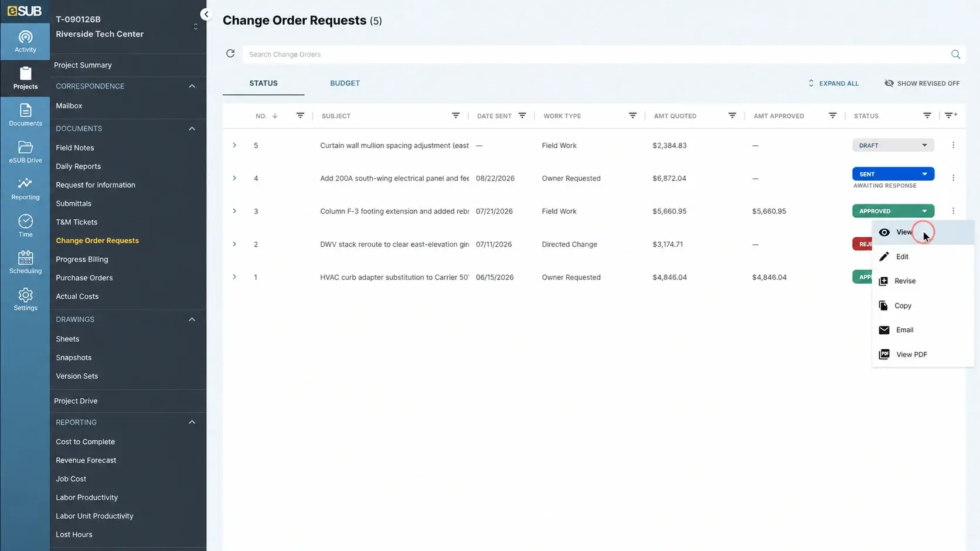This screenshot has height=551, width=980.
Task: Expand change order row 5
Action: (234, 145)
